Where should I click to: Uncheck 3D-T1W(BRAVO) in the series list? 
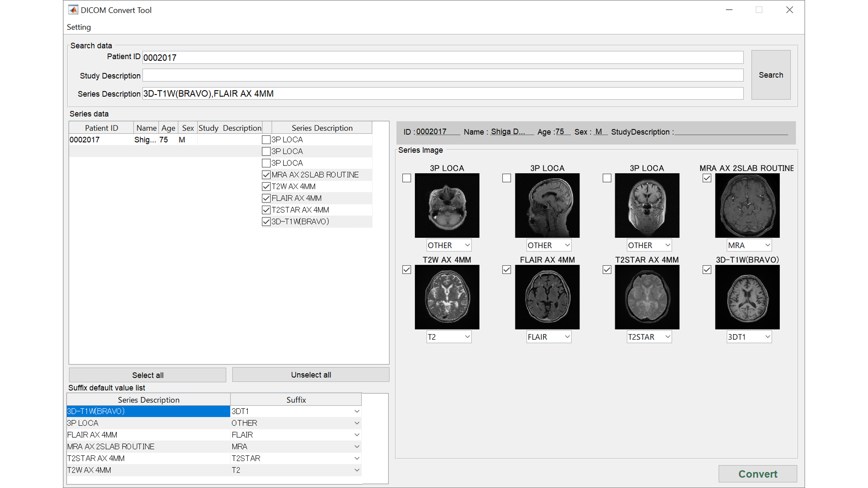click(x=266, y=222)
